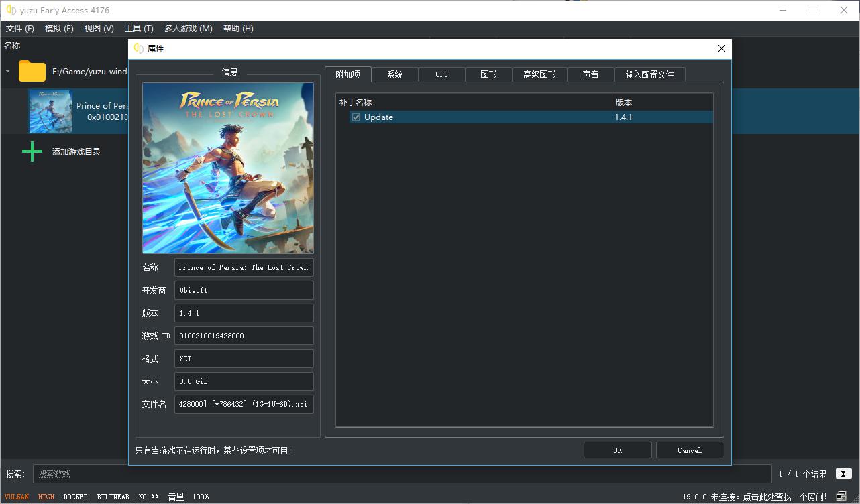Image resolution: width=860 pixels, height=504 pixels.
Task: Open the 高级图形 tab
Action: click(539, 74)
